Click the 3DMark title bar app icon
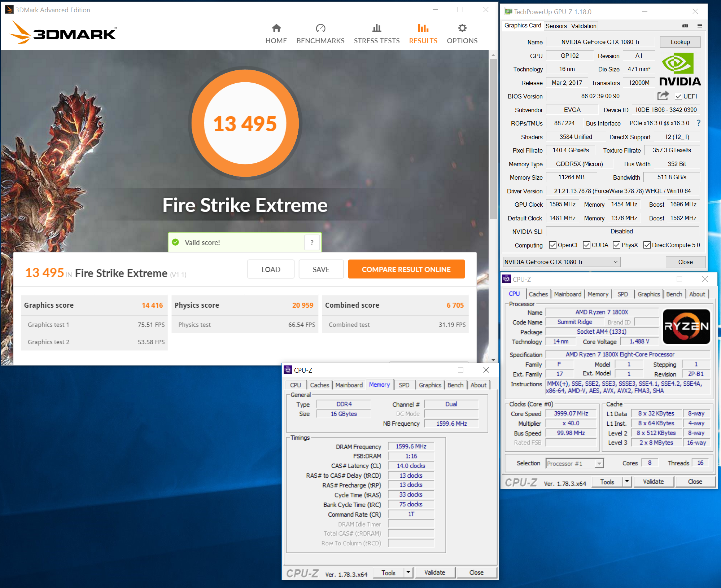This screenshot has height=588, width=721. (9, 10)
